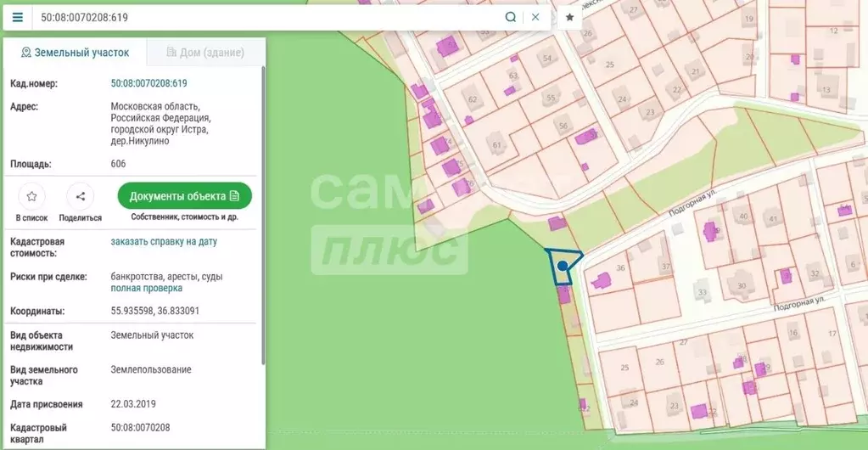The width and height of the screenshot is (868, 450).
Task: Select coordinates text 55.935598, 36.833091
Action: [155, 311]
